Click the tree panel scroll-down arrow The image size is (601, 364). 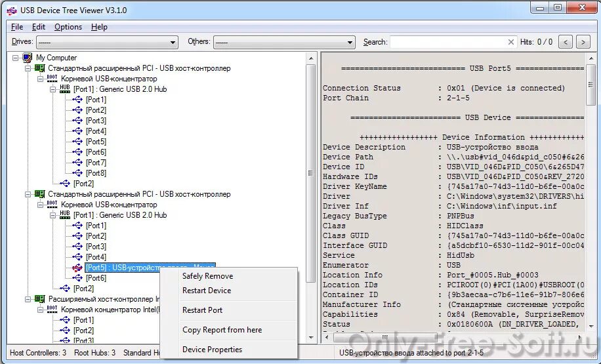click(311, 338)
